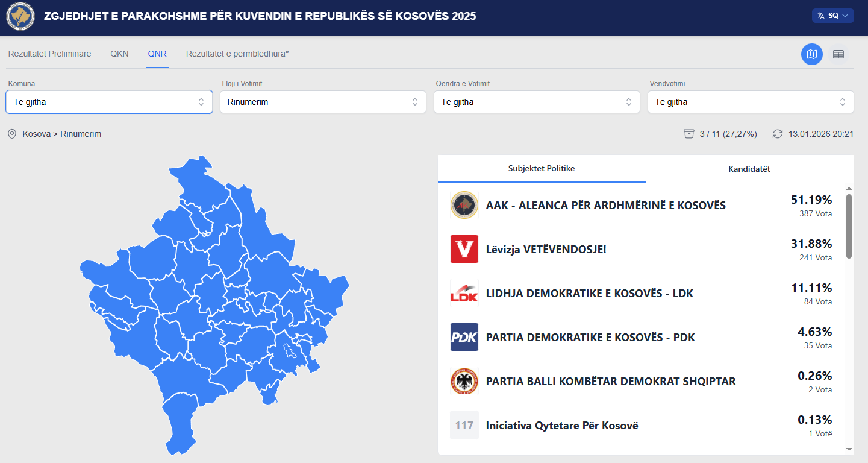
Task: Click the red Vetëvendosje party logo
Action: click(x=464, y=249)
